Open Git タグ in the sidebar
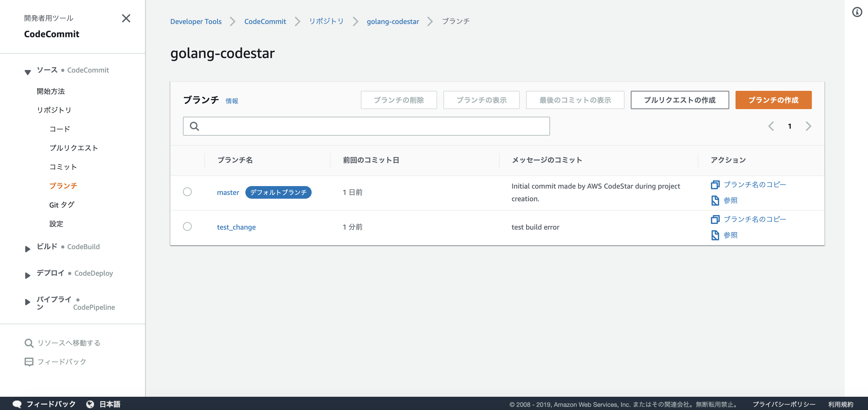Viewport: 868px width, 410px height. pos(62,205)
